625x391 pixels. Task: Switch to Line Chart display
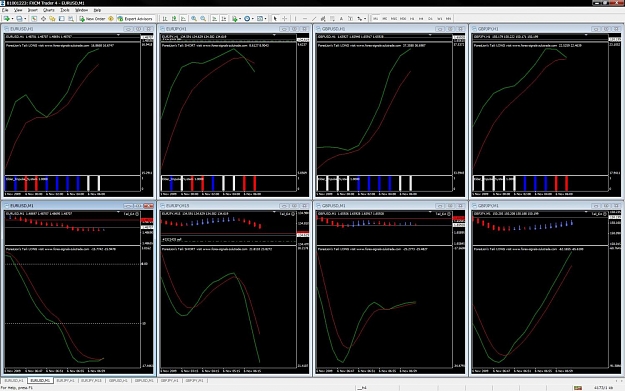[x=183, y=18]
